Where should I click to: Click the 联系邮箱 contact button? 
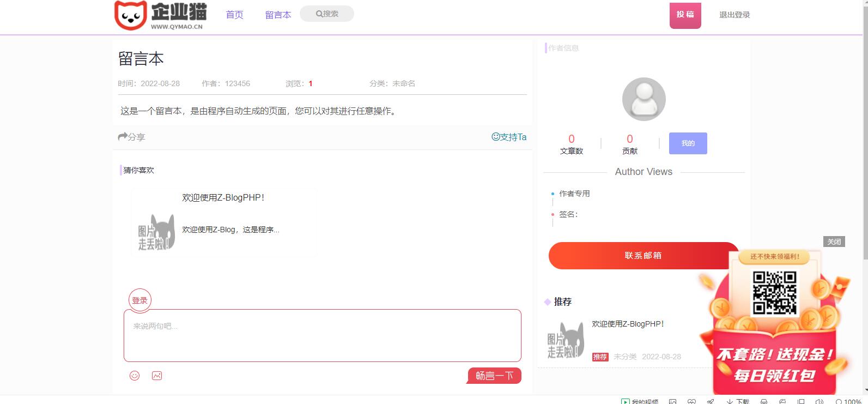pyautogui.click(x=644, y=256)
